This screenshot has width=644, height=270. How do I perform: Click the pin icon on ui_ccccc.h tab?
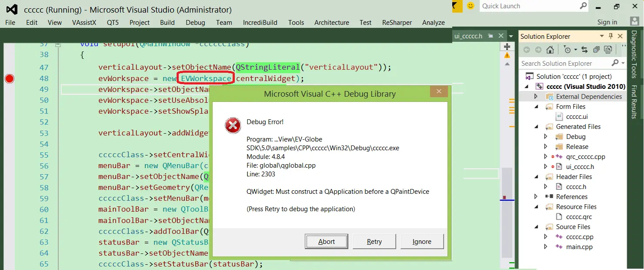pyautogui.click(x=491, y=36)
